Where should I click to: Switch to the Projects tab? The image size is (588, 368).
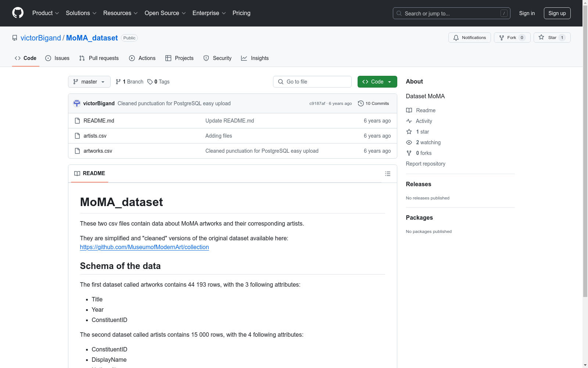point(179,58)
